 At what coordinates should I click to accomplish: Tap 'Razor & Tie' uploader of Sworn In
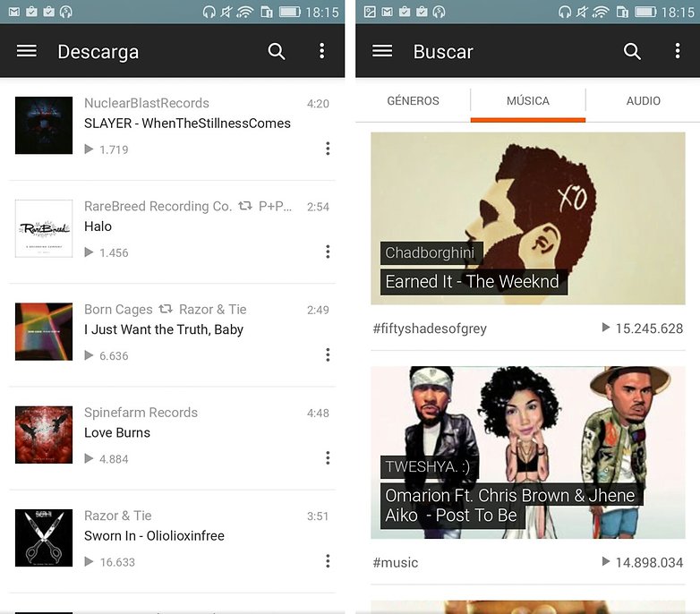pyautogui.click(x=118, y=516)
